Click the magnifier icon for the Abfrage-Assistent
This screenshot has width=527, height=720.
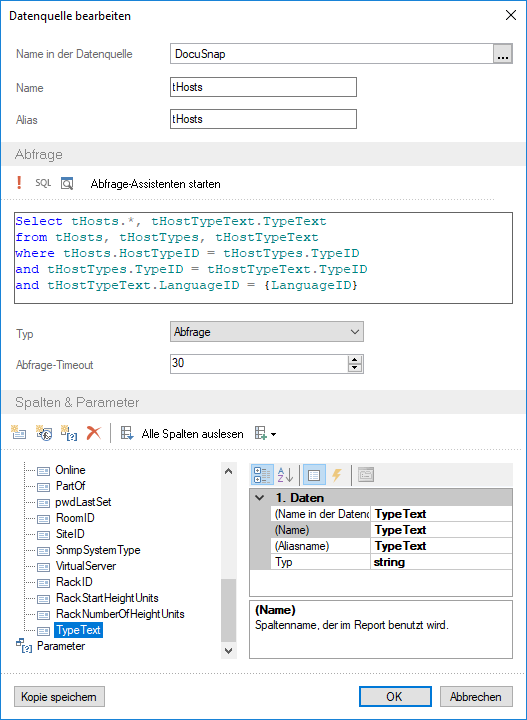point(67,184)
